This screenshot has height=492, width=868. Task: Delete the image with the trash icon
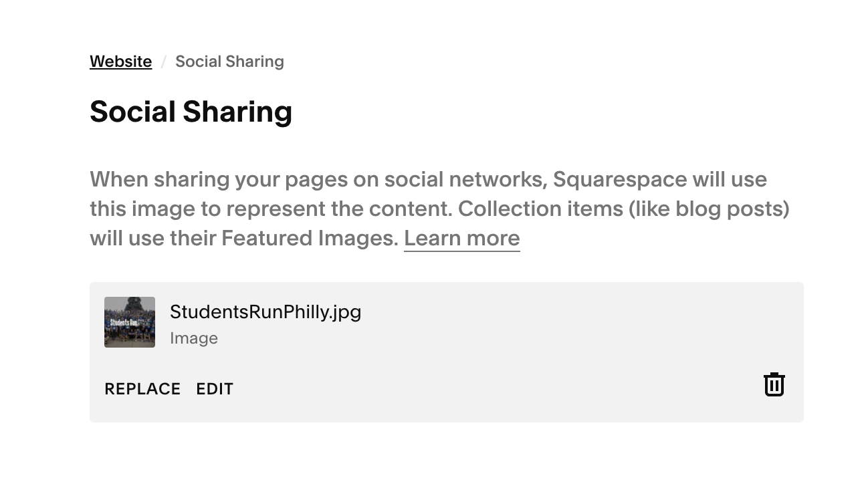point(774,384)
